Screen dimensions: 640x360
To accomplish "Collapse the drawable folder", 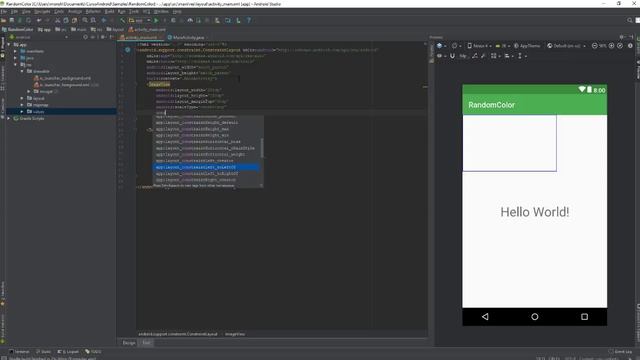I will tap(22, 71).
